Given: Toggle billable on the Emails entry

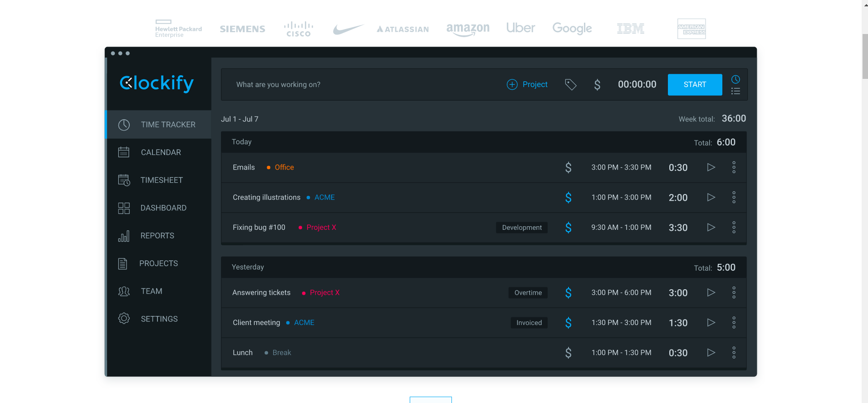Looking at the screenshot, I should 568,168.
